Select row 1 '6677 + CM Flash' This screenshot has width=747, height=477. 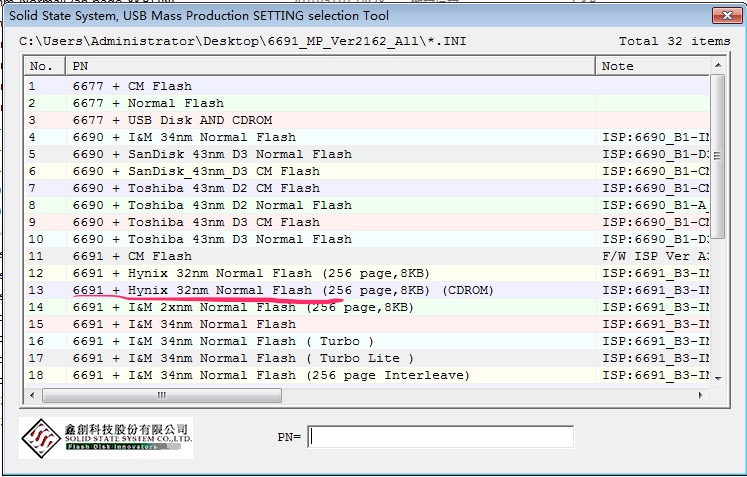[x=367, y=86]
